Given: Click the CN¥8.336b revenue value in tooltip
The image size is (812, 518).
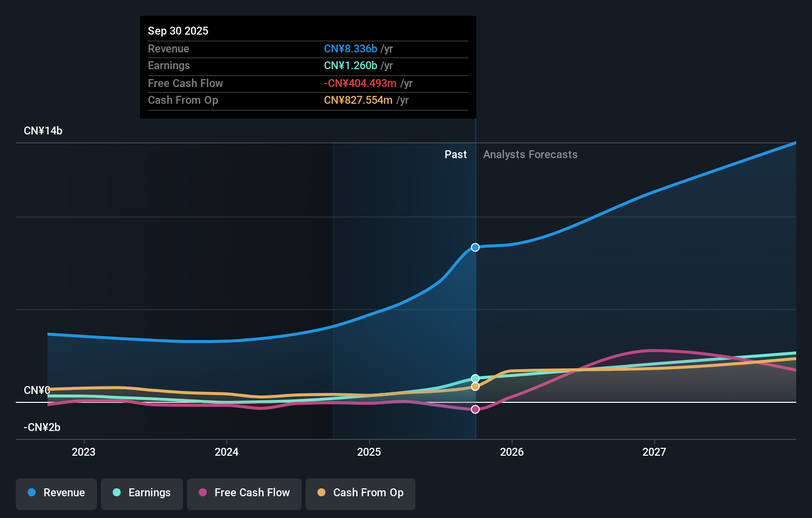Looking at the screenshot, I should tap(351, 49).
